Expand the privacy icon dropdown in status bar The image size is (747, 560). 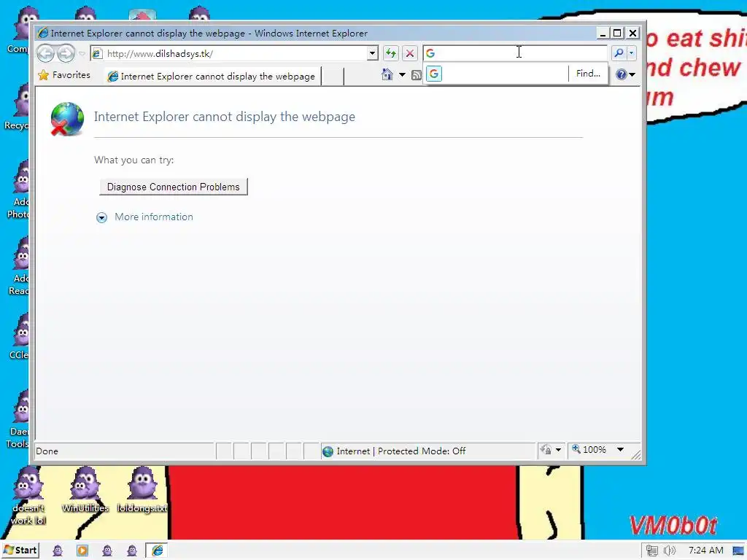(x=558, y=449)
